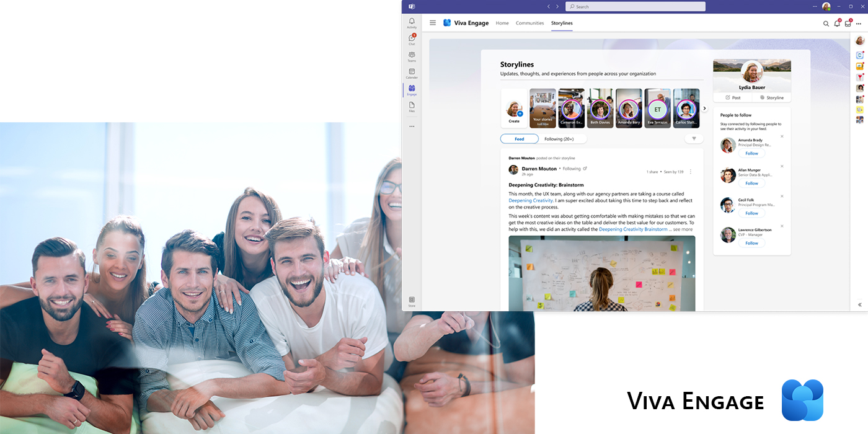Image resolution: width=868 pixels, height=434 pixels.
Task: Expand the collapsed right side panel chevron
Action: click(860, 304)
